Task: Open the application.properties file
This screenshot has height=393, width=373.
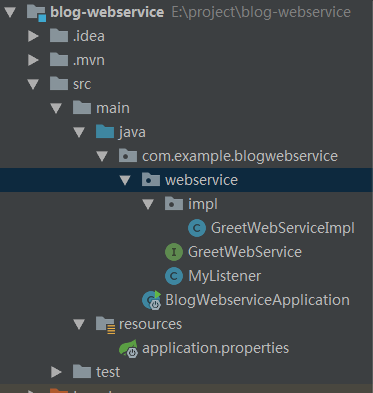Action: point(215,349)
